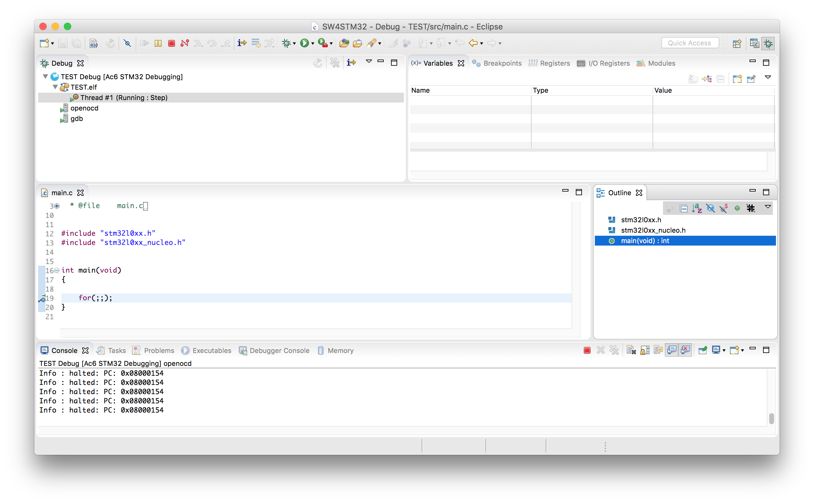814x504 pixels.
Task: Toggle Pin Console button
Action: point(702,350)
